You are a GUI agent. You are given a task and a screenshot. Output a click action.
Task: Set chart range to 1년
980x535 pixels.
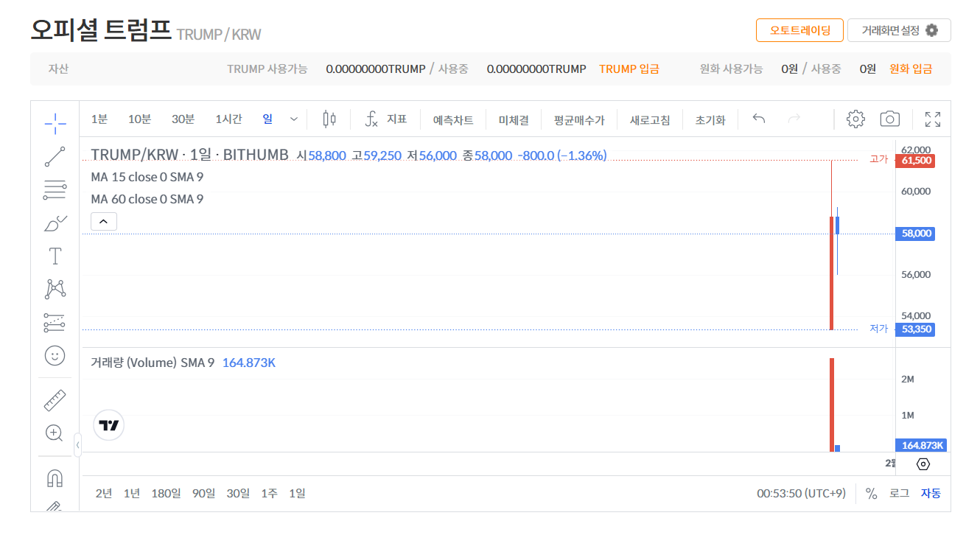coord(132,493)
